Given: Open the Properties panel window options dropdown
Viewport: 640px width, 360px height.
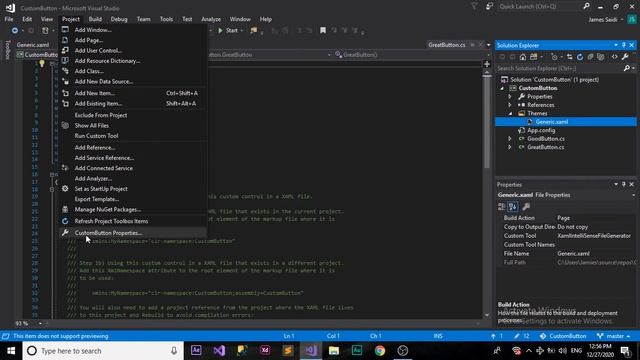Looking at the screenshot, I should (616, 184).
